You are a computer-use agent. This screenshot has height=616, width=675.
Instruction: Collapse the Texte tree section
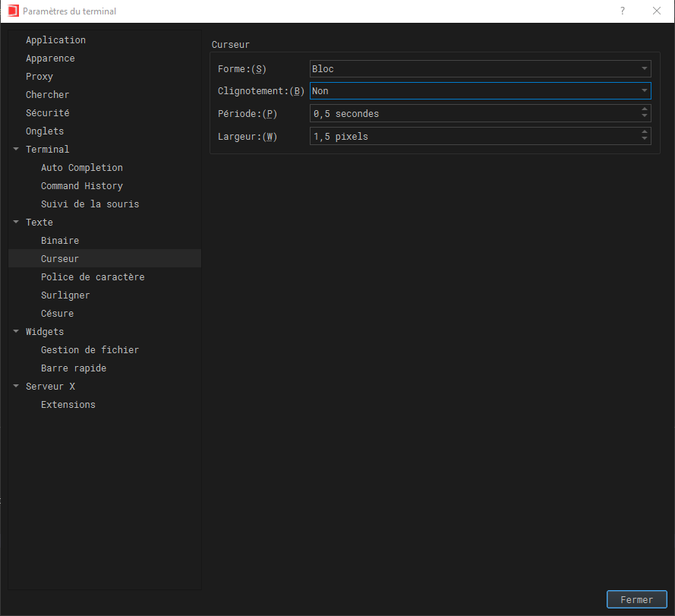point(16,222)
